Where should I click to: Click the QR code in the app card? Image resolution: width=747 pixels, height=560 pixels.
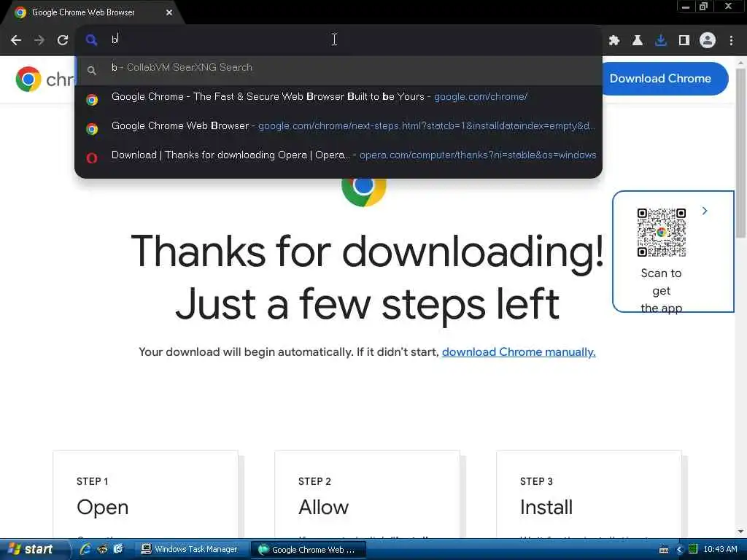coord(661,233)
